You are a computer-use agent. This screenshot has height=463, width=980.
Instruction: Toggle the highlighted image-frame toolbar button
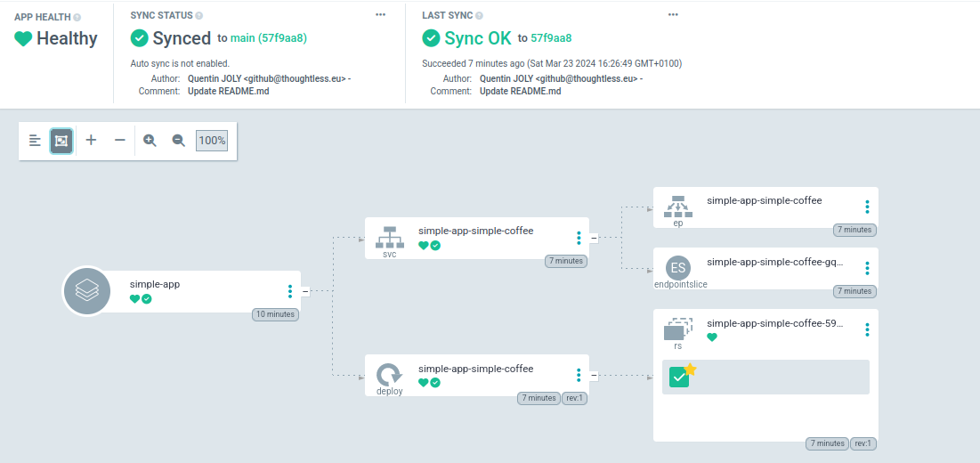pyautogui.click(x=61, y=141)
